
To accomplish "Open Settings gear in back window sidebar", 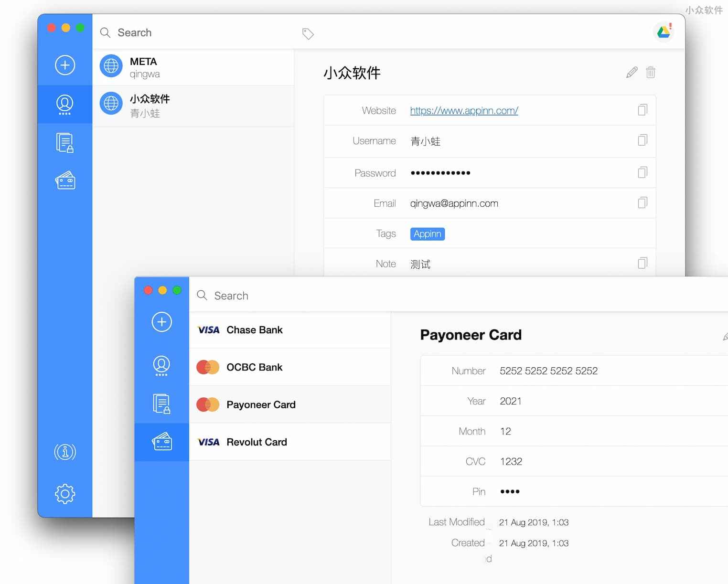I will 65,494.
